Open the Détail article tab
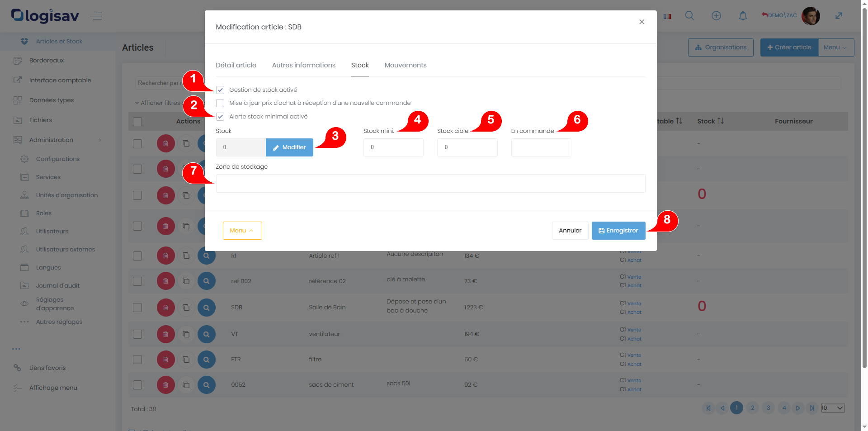 pos(236,65)
